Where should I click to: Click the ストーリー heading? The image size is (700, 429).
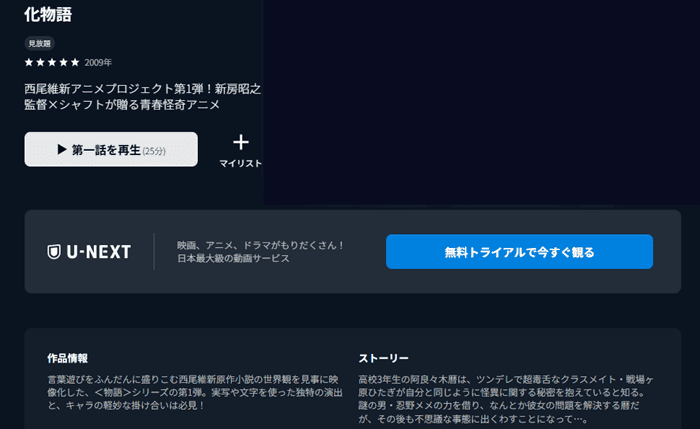pos(383,358)
